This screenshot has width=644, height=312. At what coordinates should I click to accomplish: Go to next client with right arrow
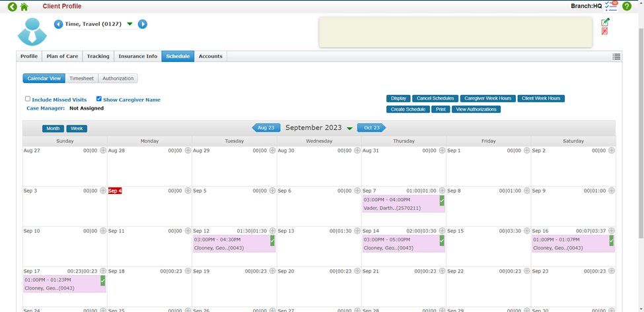pyautogui.click(x=143, y=24)
